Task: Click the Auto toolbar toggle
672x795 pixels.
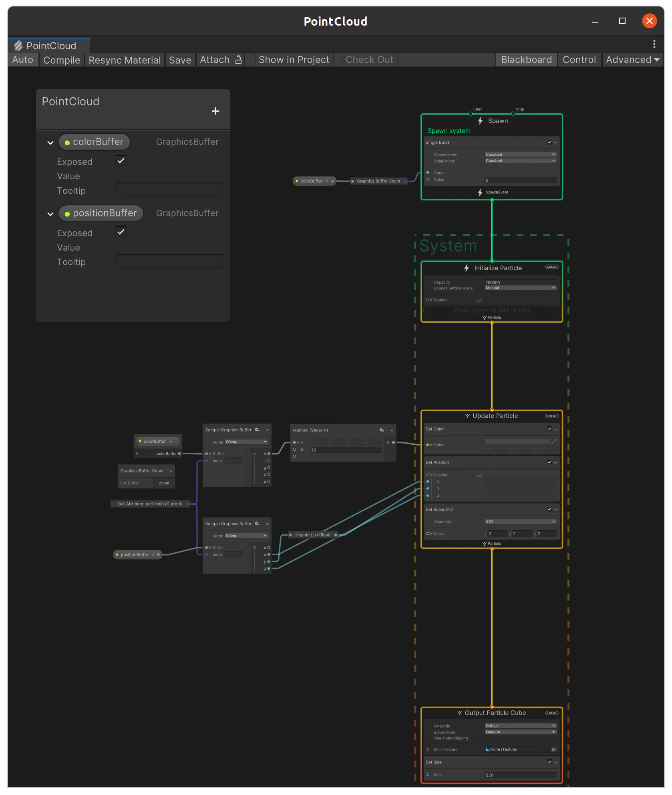Action: coord(23,60)
